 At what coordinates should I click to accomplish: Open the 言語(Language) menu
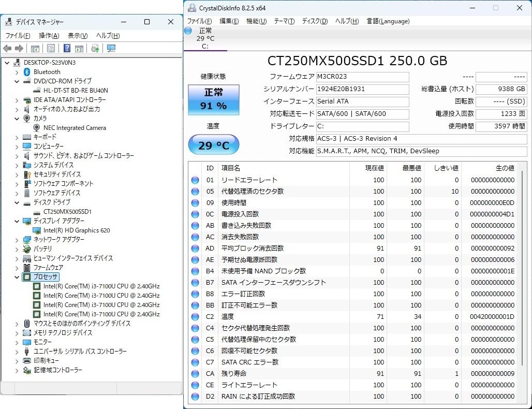point(388,21)
